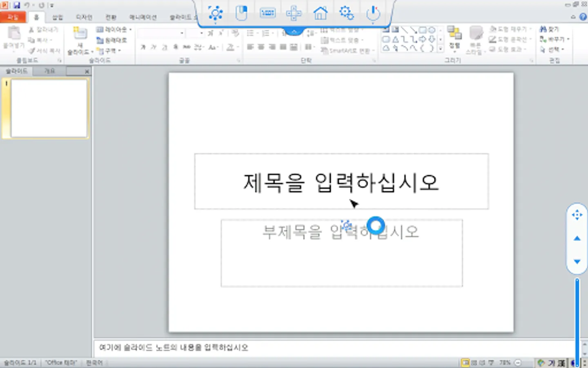Screen dimensions: 588x368
Task: Open remote settings via the gears icon
Action: 346,13
